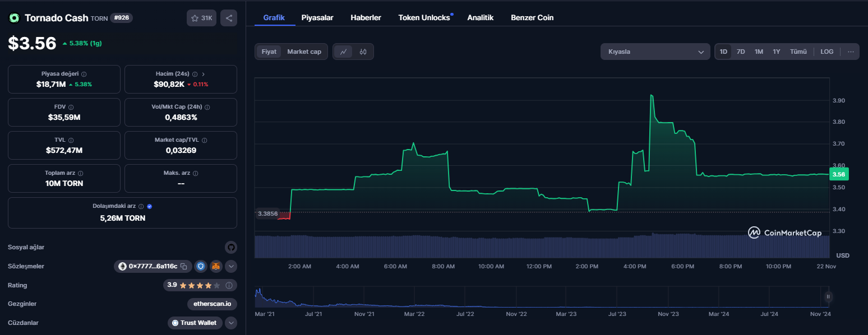Click info icon next to Rating stars

click(229, 285)
